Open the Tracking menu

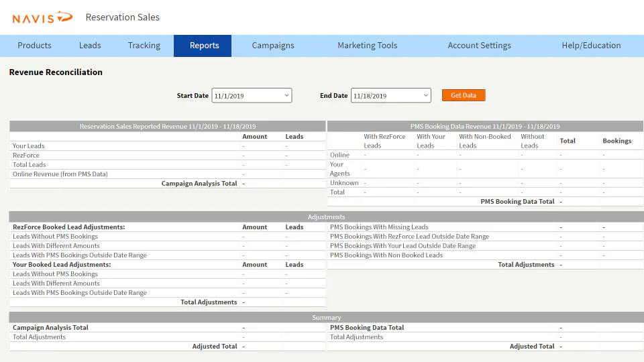(x=144, y=46)
